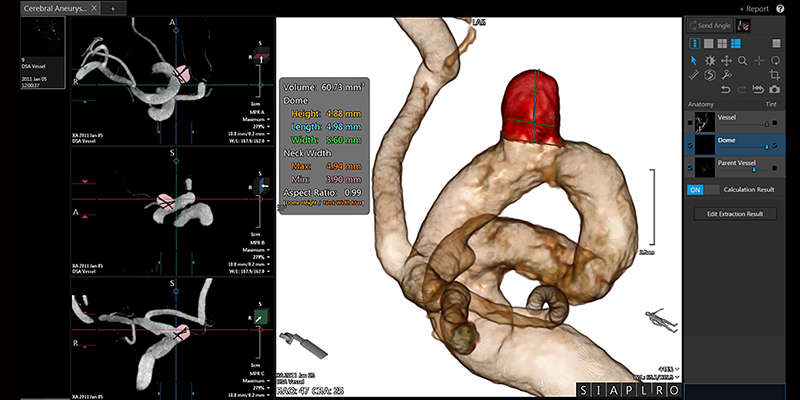Toggle the Calculation Result ON switch
800x400 pixels.
[697, 189]
